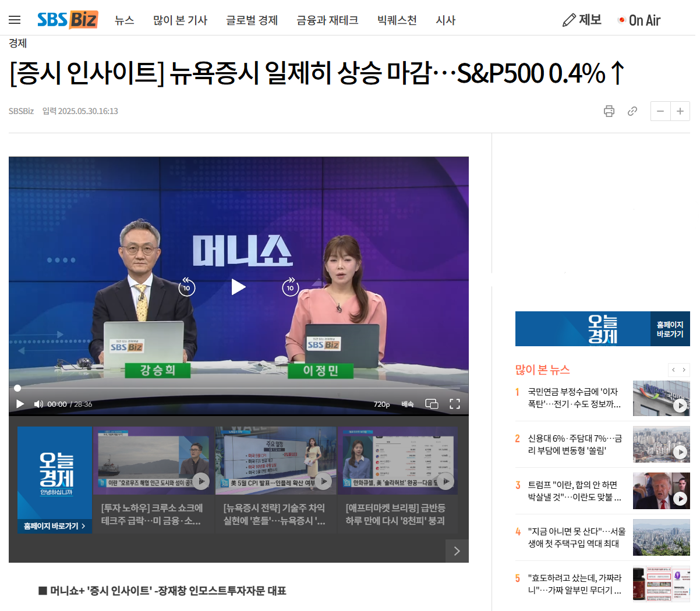
Task: Mute the video volume icon
Action: tap(38, 404)
